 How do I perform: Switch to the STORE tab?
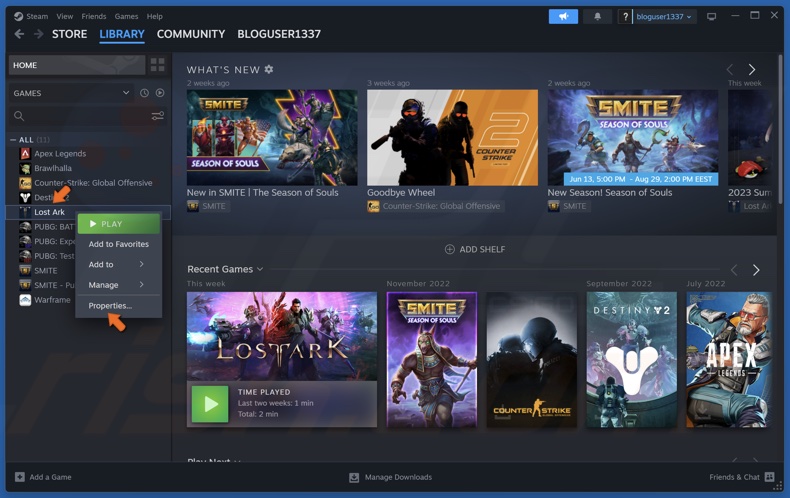pos(70,34)
